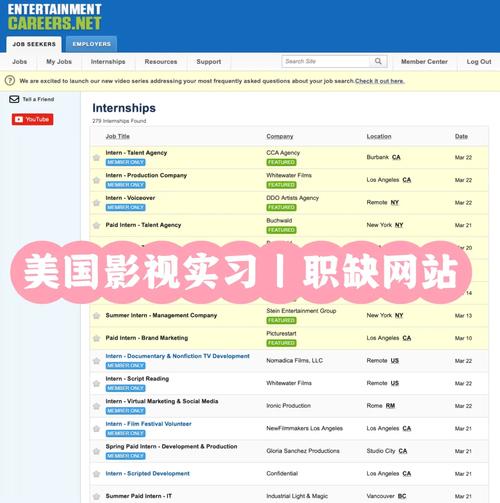Click the NY state link in the DDO Artists Agency row
This screenshot has height=503, width=500.
[x=395, y=203]
